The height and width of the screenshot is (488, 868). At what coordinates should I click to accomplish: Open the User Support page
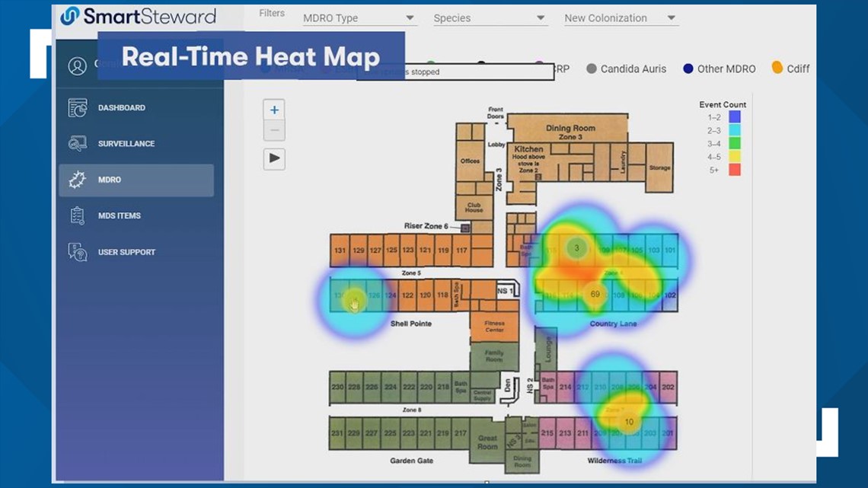point(136,252)
